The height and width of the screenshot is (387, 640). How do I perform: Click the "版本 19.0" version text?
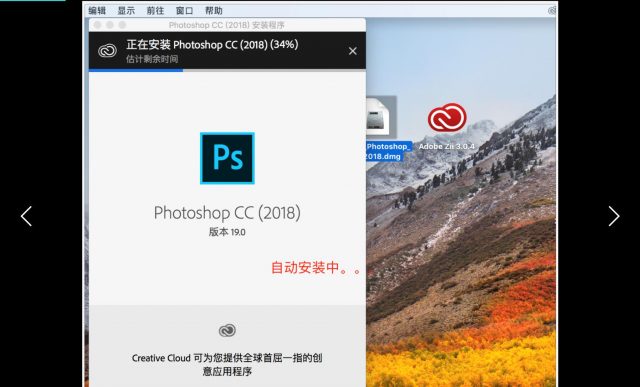tap(227, 232)
